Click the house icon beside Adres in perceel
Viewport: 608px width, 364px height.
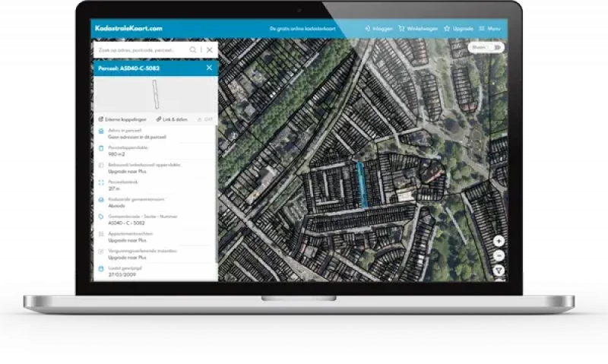pyautogui.click(x=101, y=131)
